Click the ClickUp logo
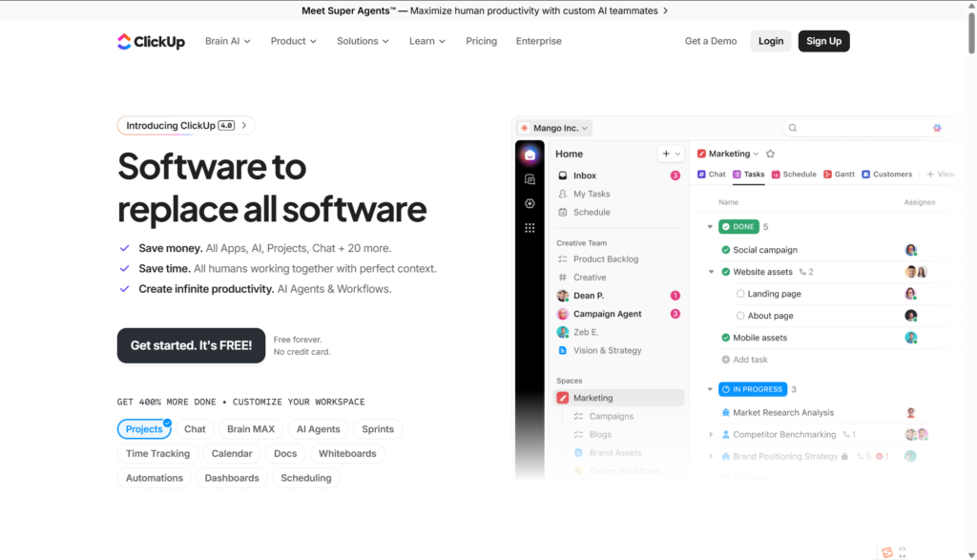Viewport: 977px width, 560px height. click(151, 41)
